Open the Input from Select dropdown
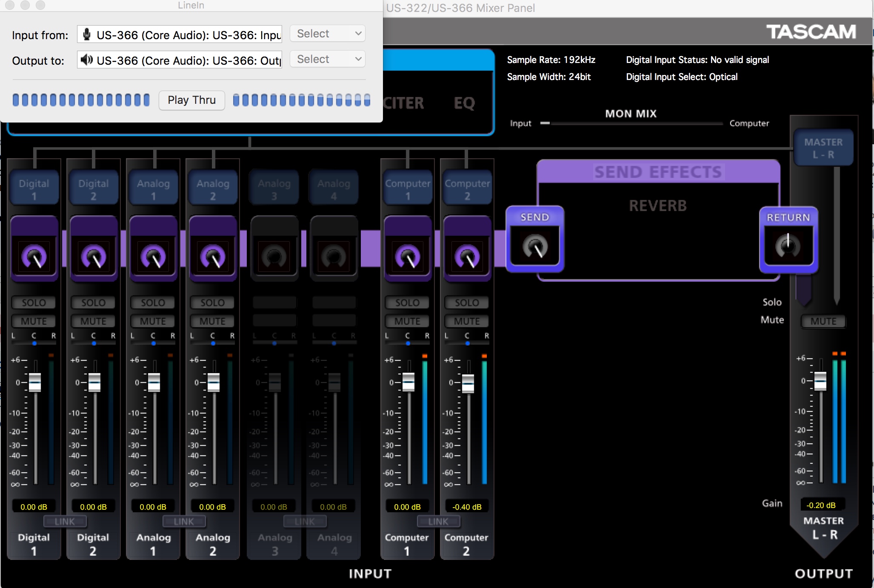Screen dimensions: 874x588 tap(328, 34)
